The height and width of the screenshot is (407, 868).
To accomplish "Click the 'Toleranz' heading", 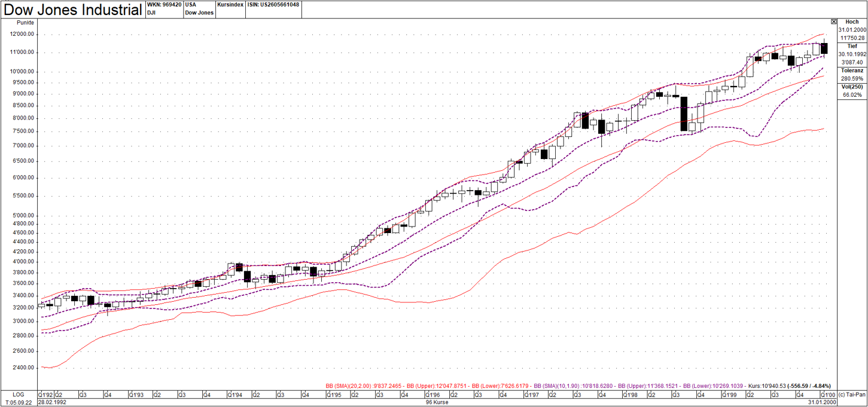I will pos(852,71).
